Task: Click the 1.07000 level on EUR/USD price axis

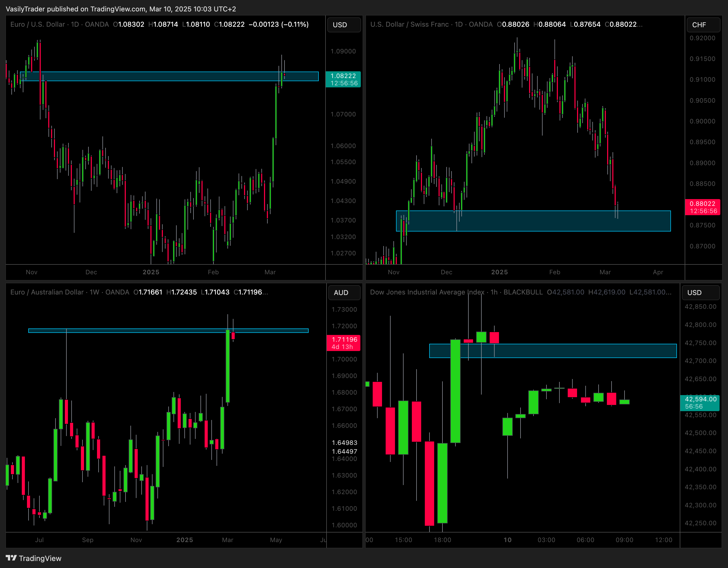Action: coord(343,114)
